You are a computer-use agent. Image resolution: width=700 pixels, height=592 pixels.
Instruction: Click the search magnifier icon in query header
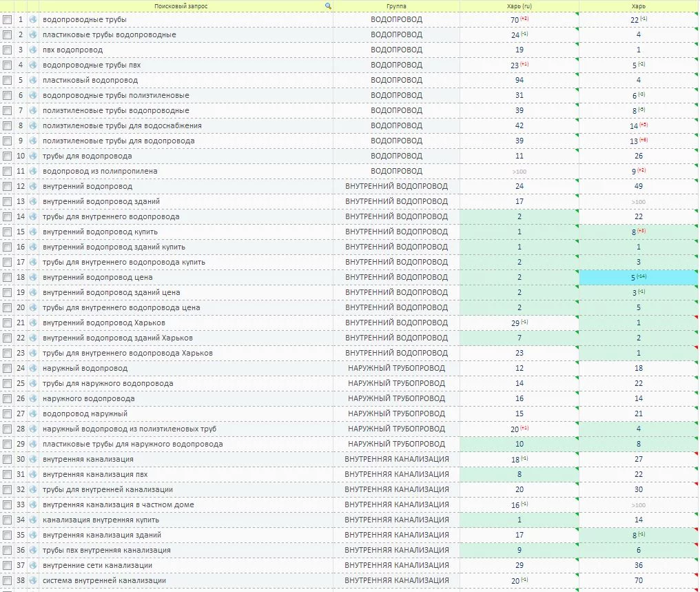(x=328, y=6)
